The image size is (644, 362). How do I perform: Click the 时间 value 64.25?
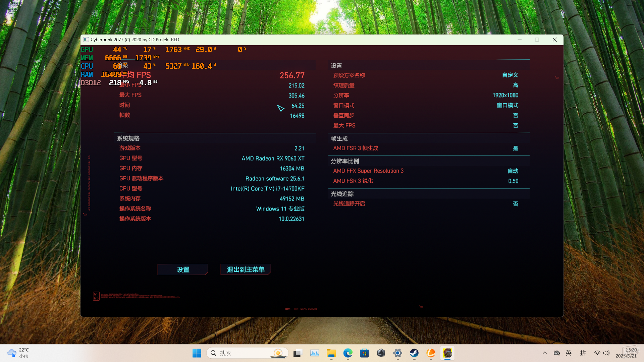[298, 106]
